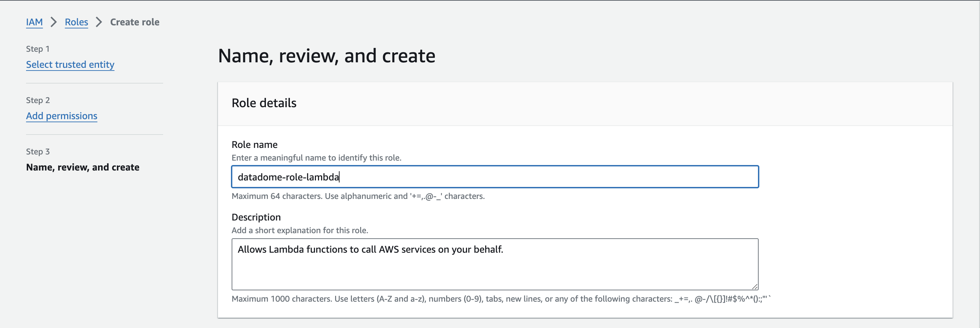Click the chevron between IAM and Roles
The height and width of the screenshot is (328, 980).
[54, 22]
